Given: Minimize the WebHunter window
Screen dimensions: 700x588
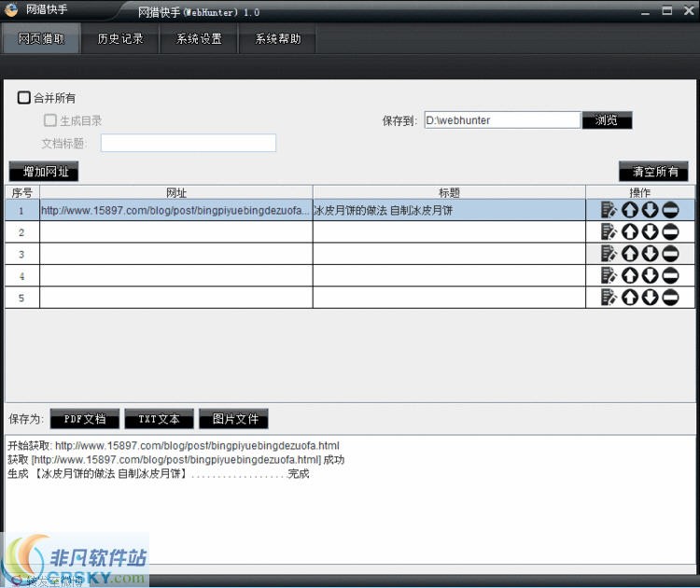Looking at the screenshot, I should [645, 11].
